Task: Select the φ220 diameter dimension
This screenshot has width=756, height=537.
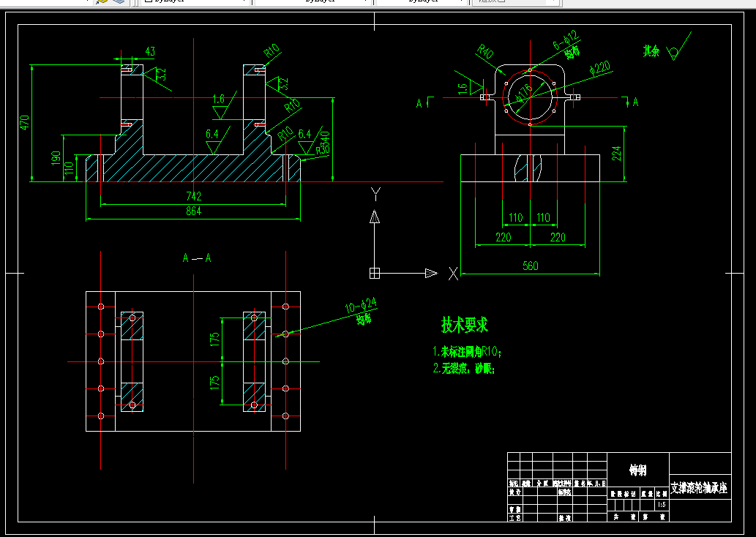Action: click(600, 69)
